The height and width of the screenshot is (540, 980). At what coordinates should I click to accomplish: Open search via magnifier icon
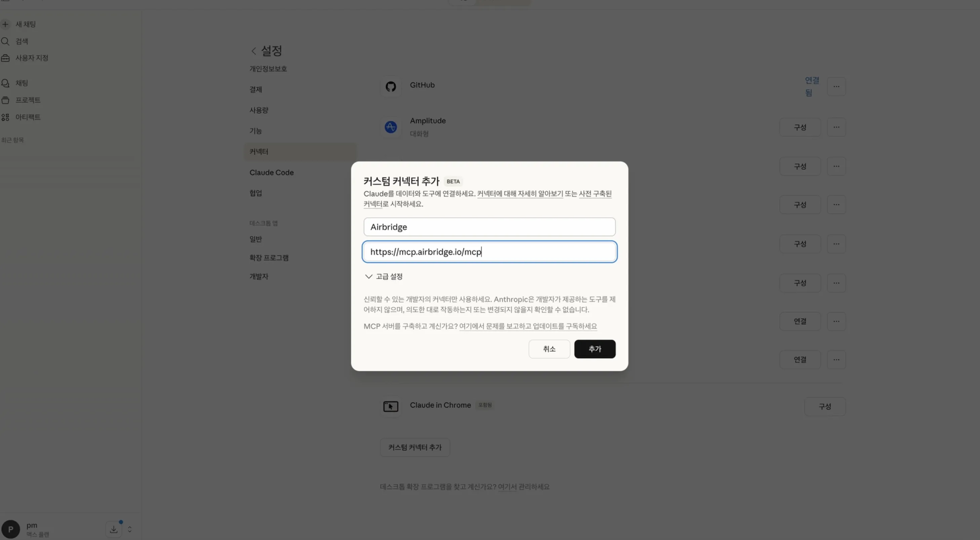click(x=5, y=41)
